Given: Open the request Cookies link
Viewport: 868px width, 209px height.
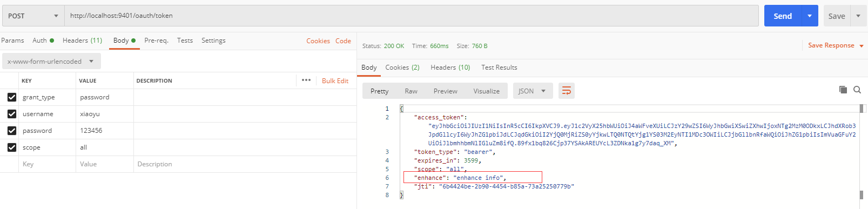Looking at the screenshot, I should tap(318, 41).
